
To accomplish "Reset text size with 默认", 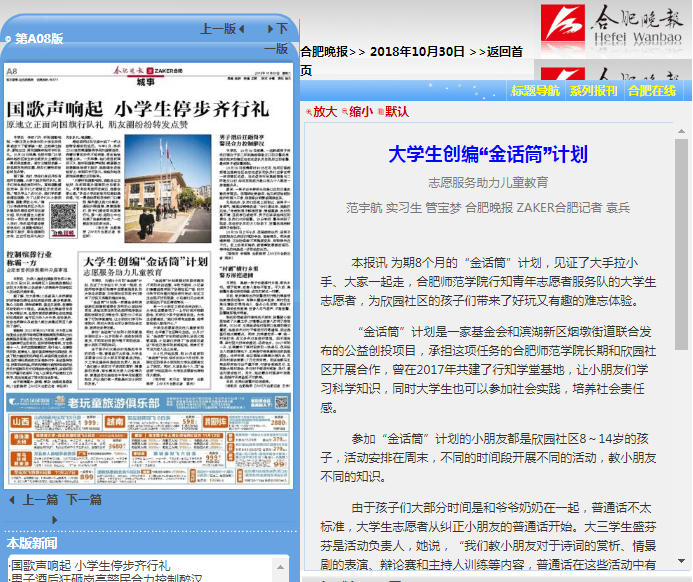I will 397,112.
